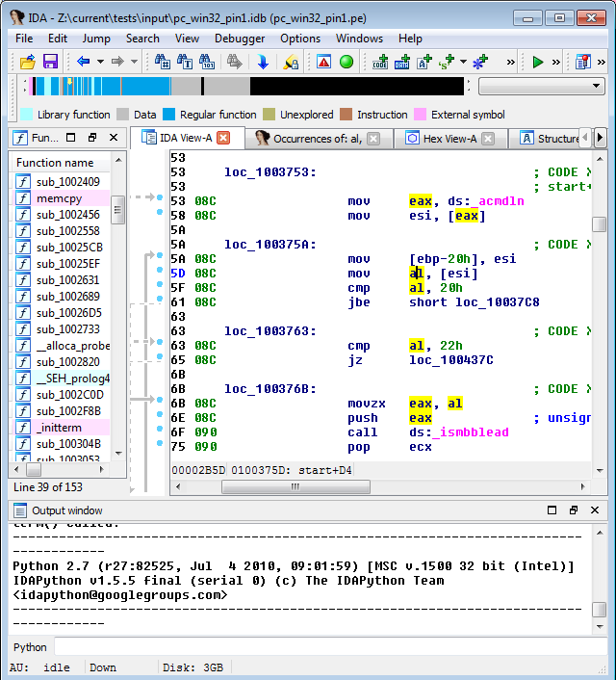This screenshot has height=680, width=616.
Task: Open the Options menu
Action: pos(300,39)
